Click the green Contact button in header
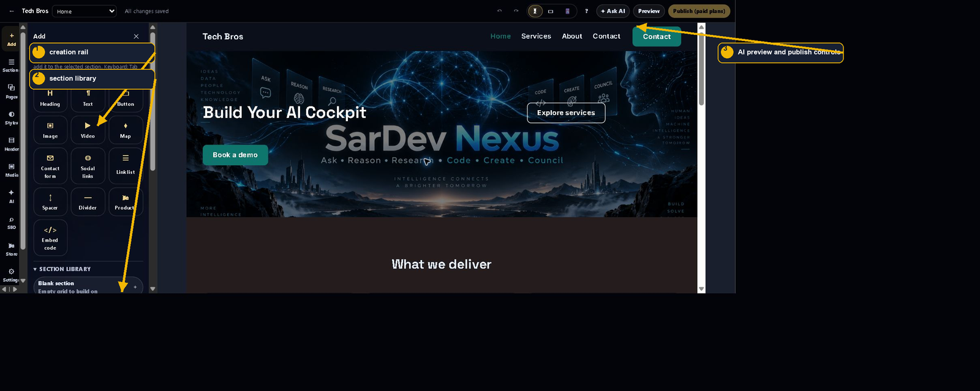This screenshot has width=980, height=391. click(x=657, y=37)
